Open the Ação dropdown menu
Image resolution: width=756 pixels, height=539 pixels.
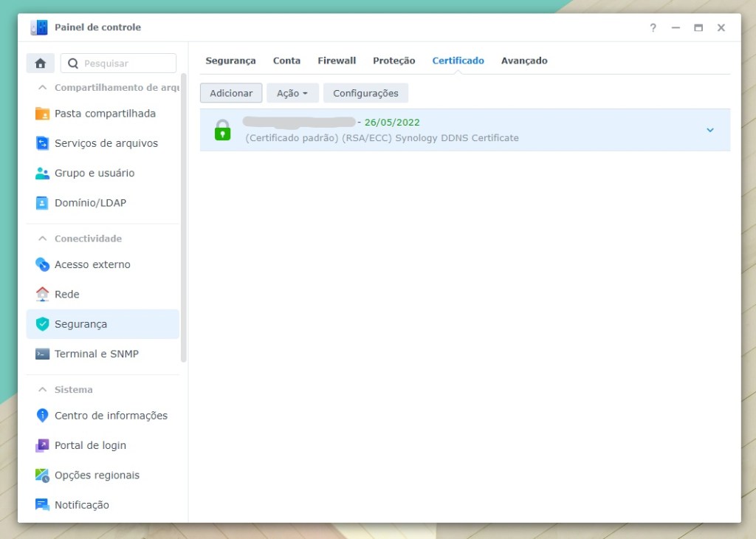(292, 93)
